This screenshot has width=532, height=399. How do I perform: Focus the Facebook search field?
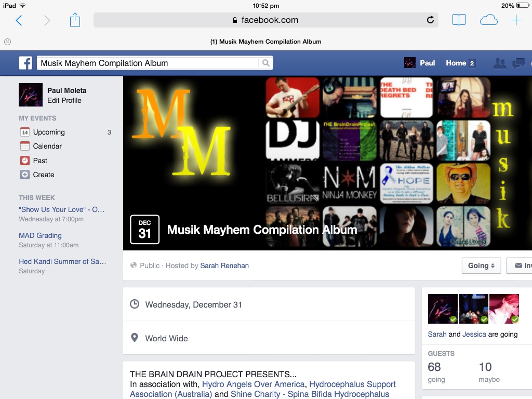[x=148, y=63]
